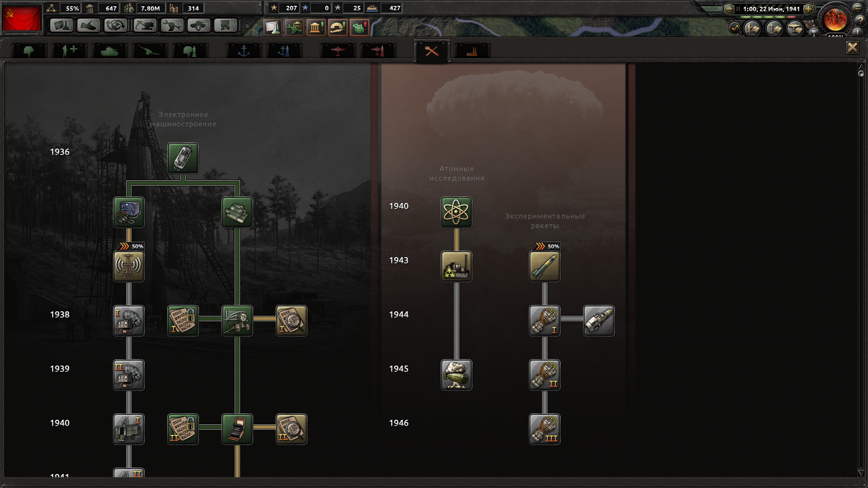Select the 1940 improved computing machine tech
The height and width of the screenshot is (488, 868).
click(237, 429)
